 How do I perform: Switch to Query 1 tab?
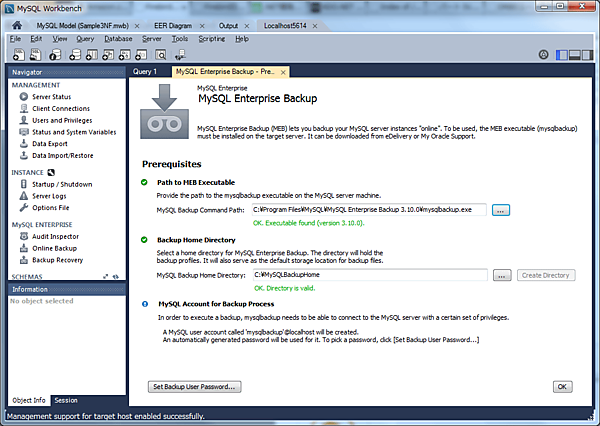tap(145, 72)
